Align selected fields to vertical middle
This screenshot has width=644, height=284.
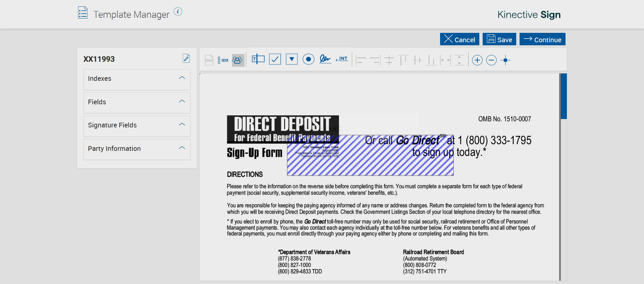[417, 60]
